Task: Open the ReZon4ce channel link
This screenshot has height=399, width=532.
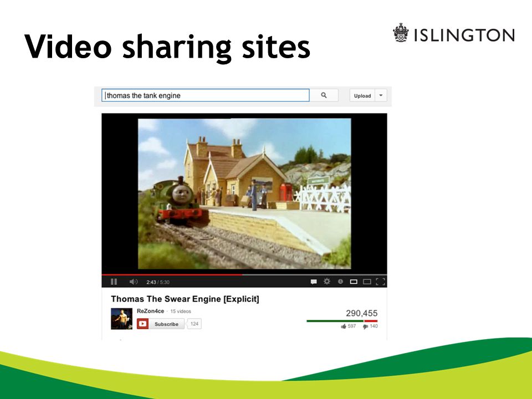Action: (x=150, y=311)
